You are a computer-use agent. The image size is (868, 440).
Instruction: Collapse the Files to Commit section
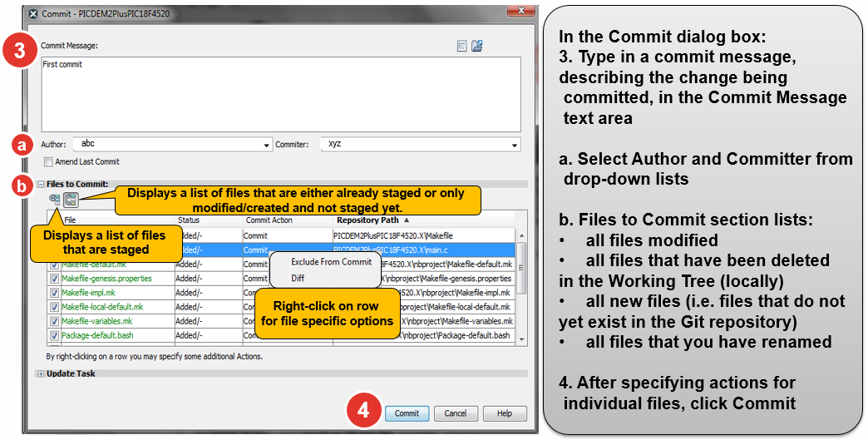click(41, 184)
